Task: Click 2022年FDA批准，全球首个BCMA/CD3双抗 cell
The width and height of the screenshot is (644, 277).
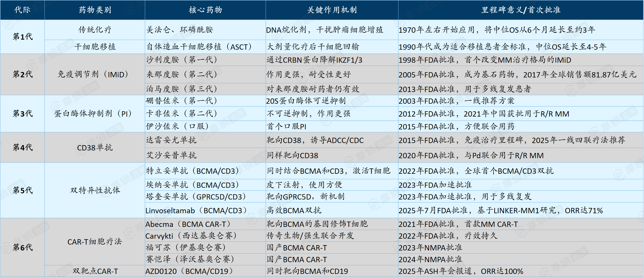Action: pyautogui.click(x=521, y=171)
